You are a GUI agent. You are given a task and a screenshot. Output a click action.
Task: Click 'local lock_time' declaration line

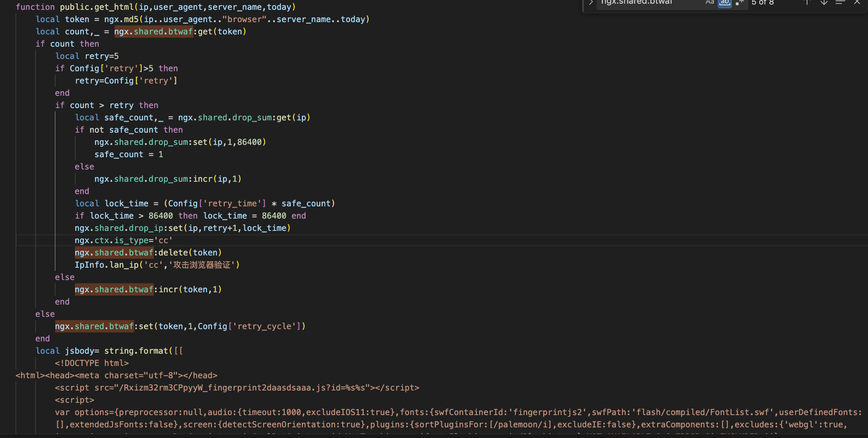[x=205, y=203]
